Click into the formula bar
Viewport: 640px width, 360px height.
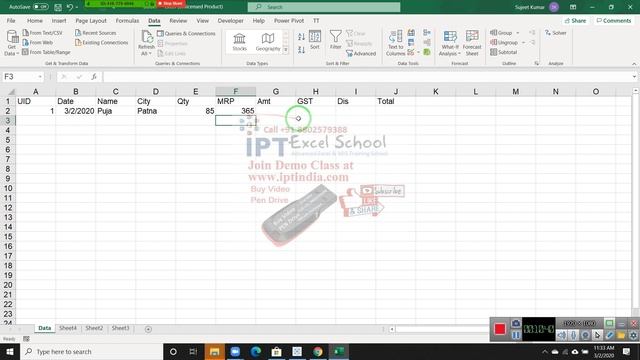point(367,77)
